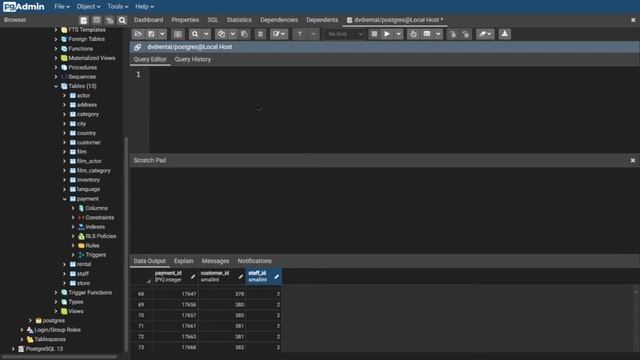Screen dimensions: 640x360
Task: Open the Clear eraser dropdown button
Action: point(485,34)
